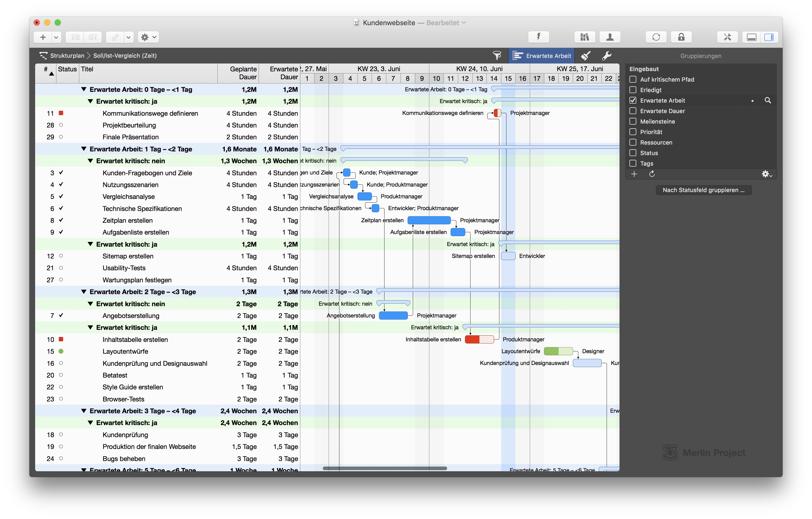Click Strukturplan in the breadcrumb

point(67,56)
